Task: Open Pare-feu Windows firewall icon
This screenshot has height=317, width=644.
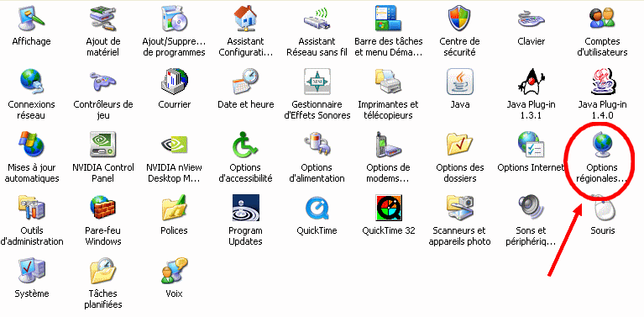Action: point(102,208)
